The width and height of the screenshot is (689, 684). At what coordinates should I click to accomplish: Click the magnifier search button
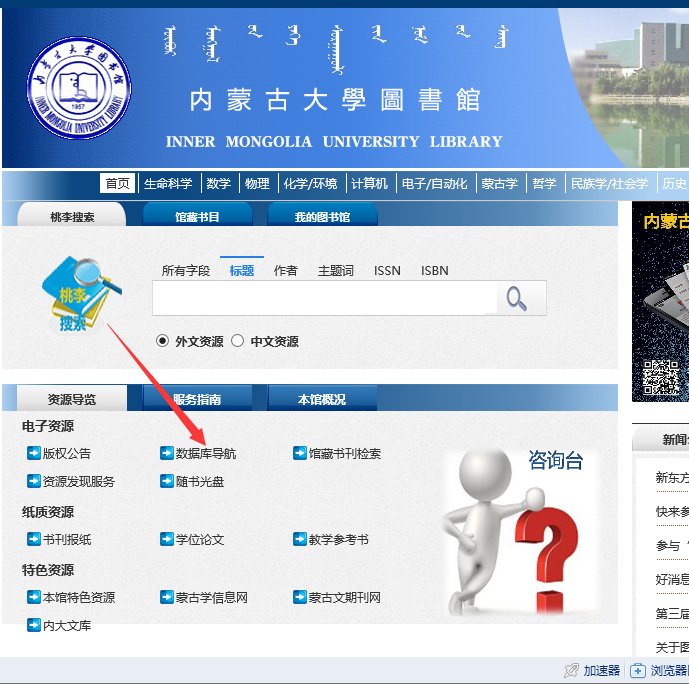(x=516, y=298)
